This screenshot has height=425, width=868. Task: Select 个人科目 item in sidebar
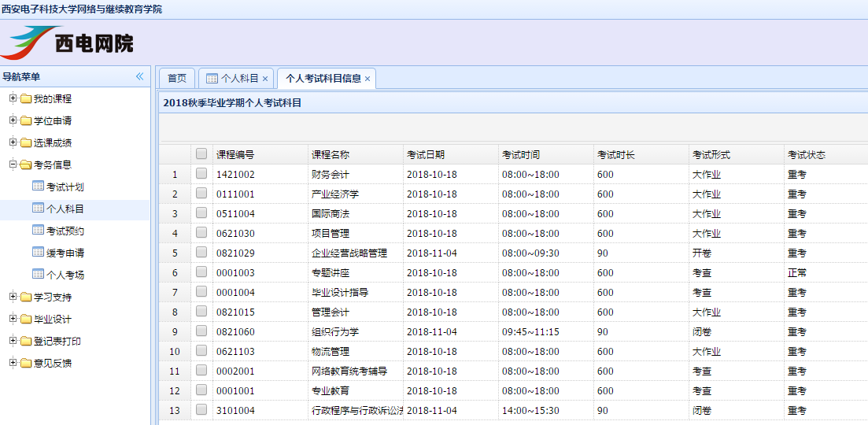(x=65, y=209)
